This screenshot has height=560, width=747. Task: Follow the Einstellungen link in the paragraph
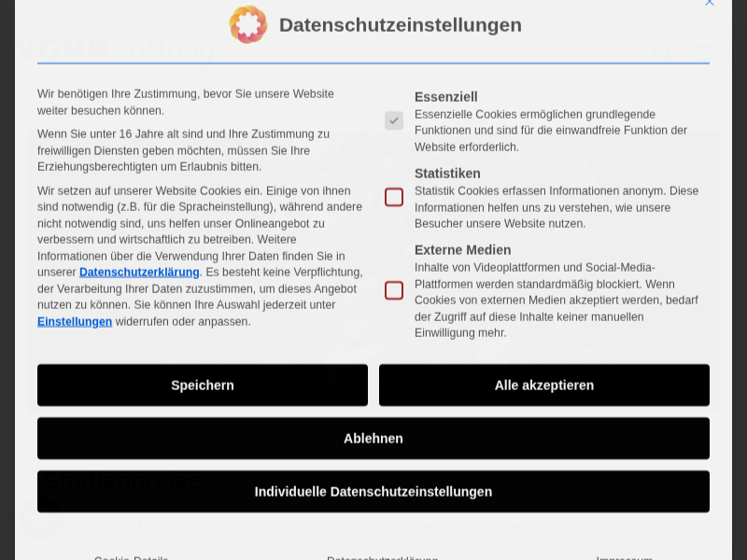(x=75, y=322)
